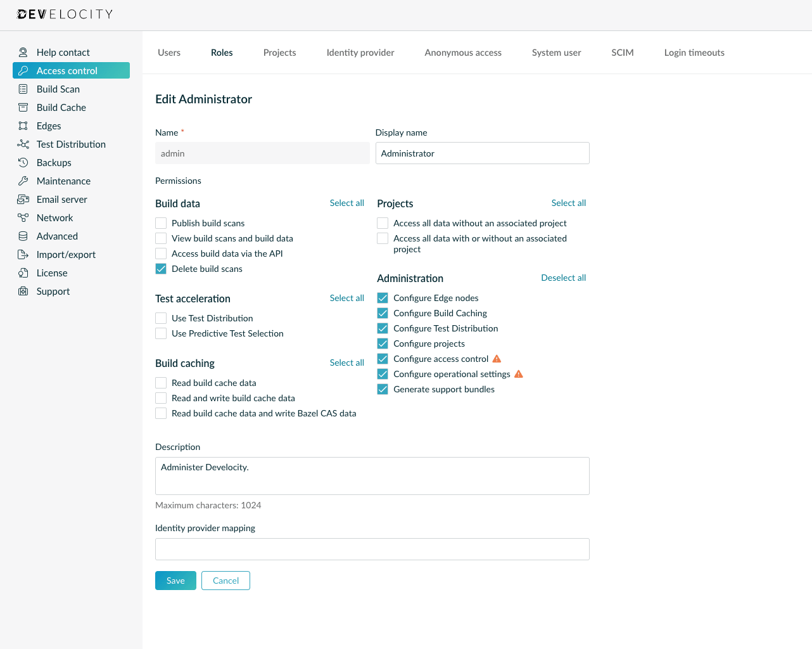Switch to the SCIM tab
Image resolution: width=812 pixels, height=649 pixels.
[x=623, y=53]
